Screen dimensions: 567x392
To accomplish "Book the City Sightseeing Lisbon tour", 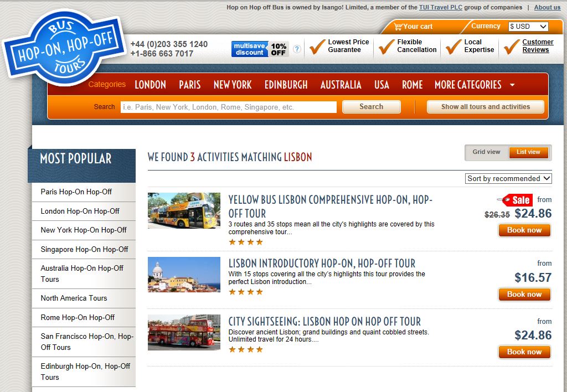I will pyautogui.click(x=524, y=352).
